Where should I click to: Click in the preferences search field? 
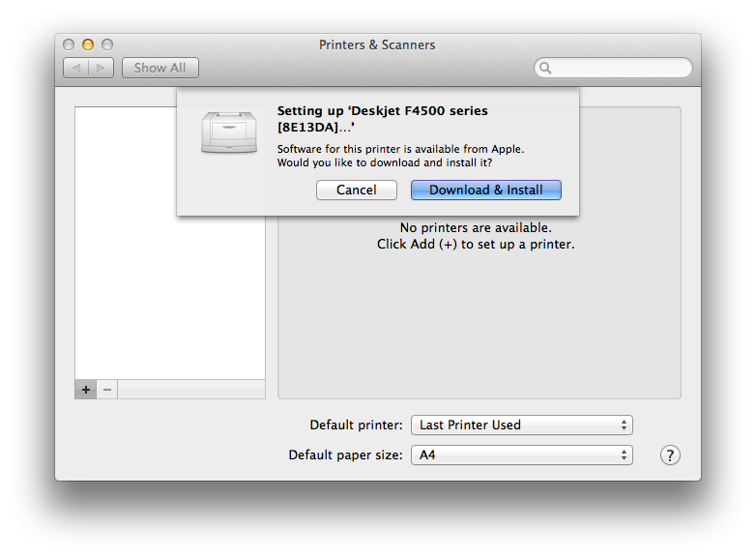[619, 68]
